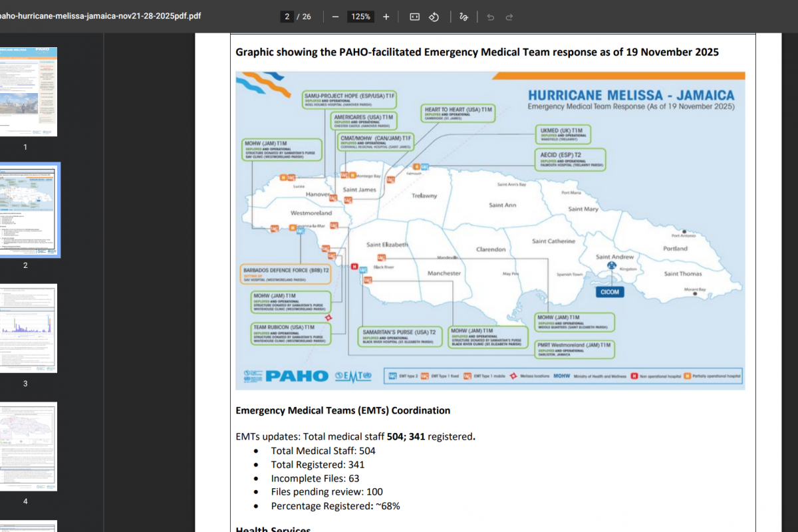
Task: Open page 1 from the thumbnail sidebar
Action: coord(29,91)
